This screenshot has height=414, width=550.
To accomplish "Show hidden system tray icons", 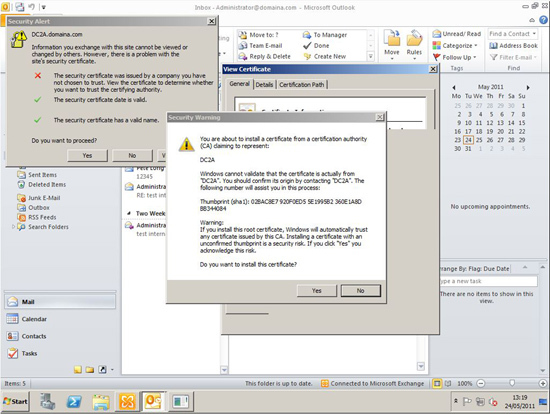I will tap(456, 401).
